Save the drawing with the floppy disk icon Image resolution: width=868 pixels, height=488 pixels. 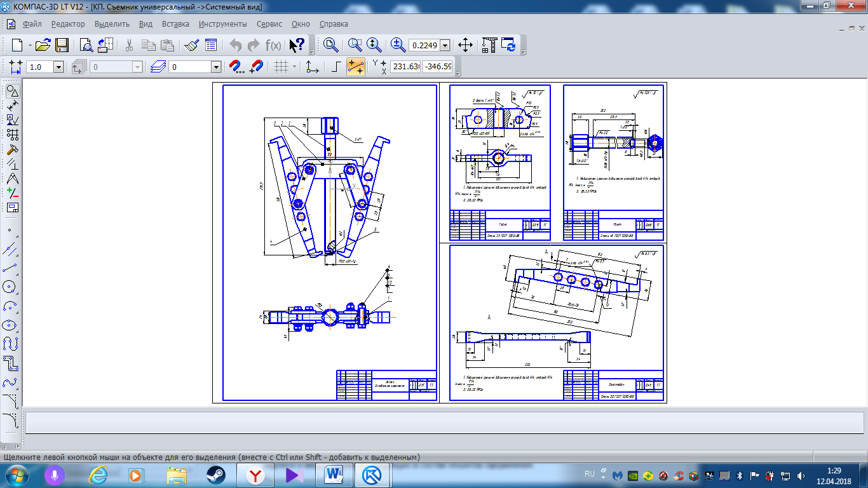(x=62, y=45)
